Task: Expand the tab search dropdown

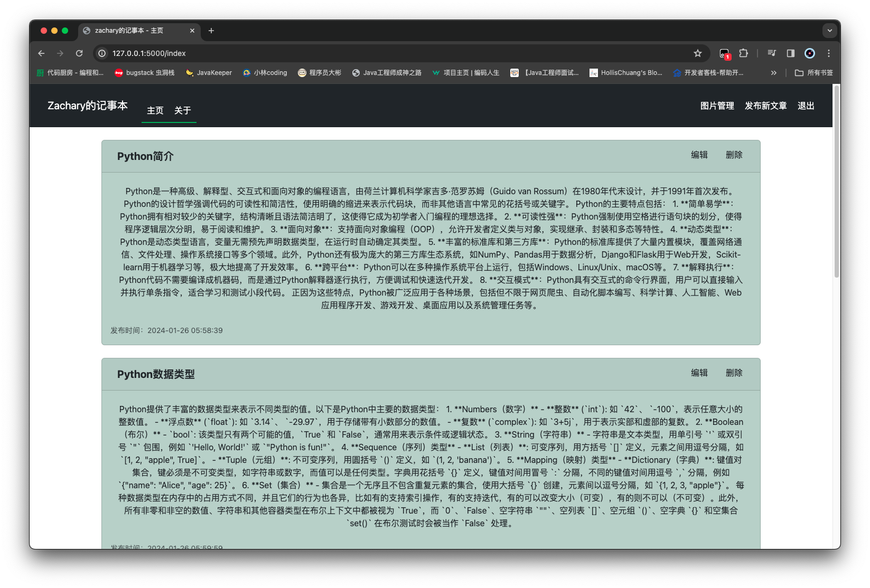Action: (829, 31)
